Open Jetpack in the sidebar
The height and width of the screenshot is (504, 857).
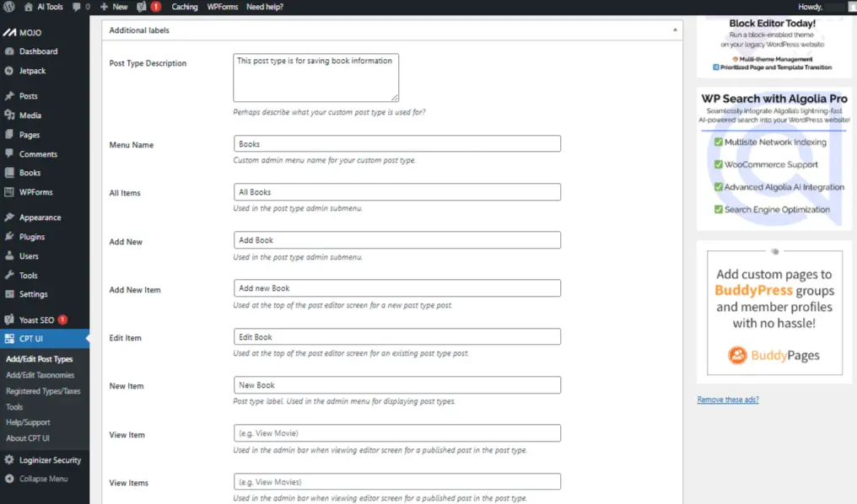32,71
